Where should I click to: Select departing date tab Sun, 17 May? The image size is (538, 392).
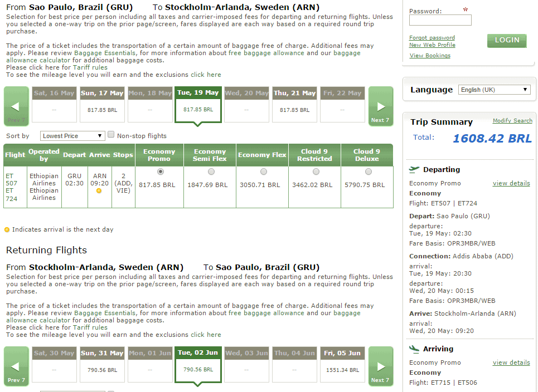coord(102,105)
